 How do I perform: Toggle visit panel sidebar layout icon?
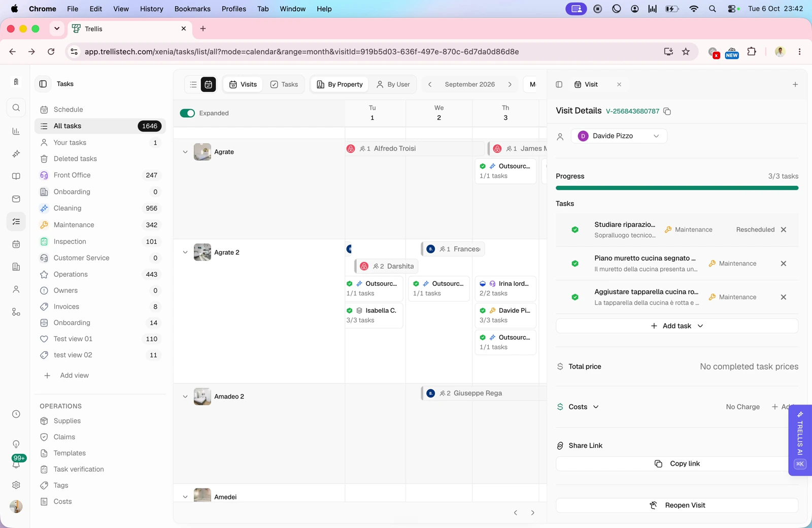click(559, 84)
